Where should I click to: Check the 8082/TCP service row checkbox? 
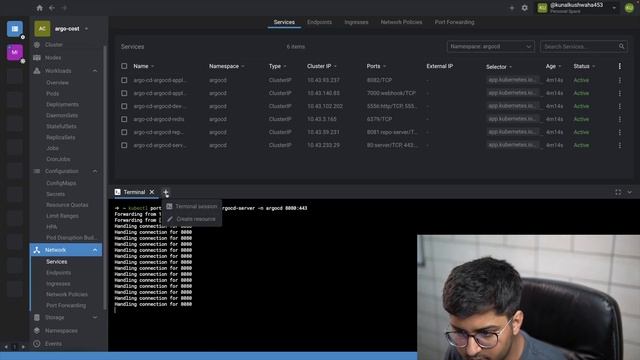pos(124,80)
